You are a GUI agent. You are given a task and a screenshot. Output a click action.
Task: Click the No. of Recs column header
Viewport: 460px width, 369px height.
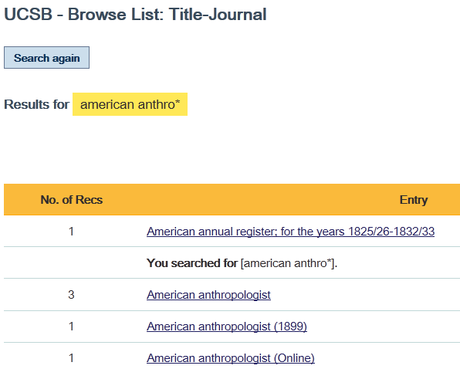pyautogui.click(x=71, y=200)
